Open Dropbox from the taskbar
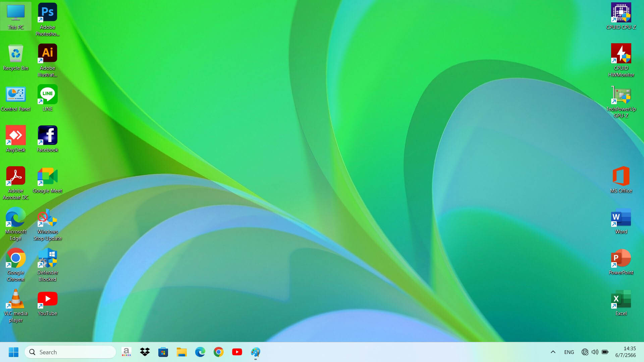The image size is (644, 362). tap(145, 352)
